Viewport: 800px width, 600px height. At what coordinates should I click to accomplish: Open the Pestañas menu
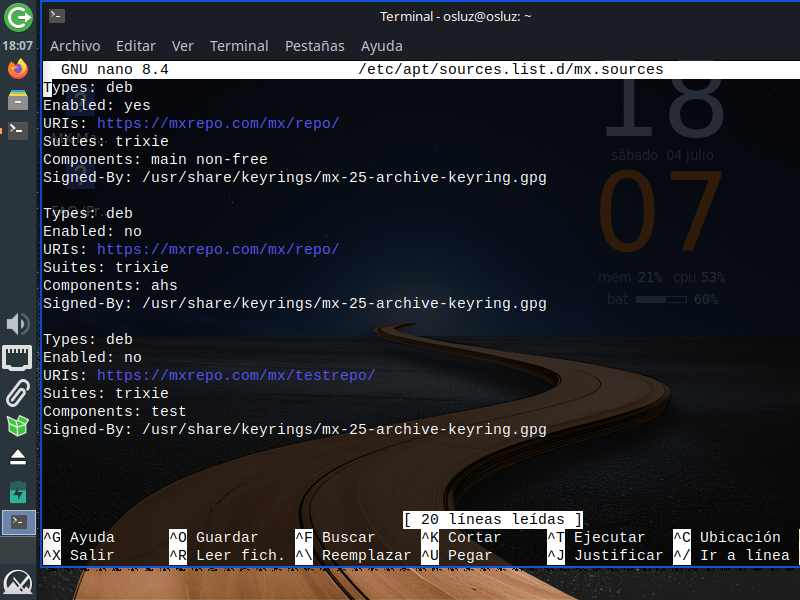tap(315, 46)
